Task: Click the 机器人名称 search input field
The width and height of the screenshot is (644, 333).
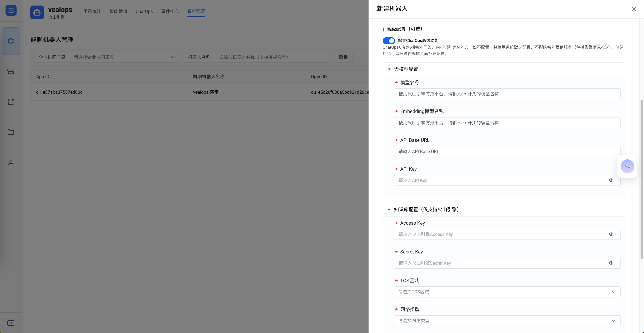Action: pyautogui.click(x=272, y=57)
